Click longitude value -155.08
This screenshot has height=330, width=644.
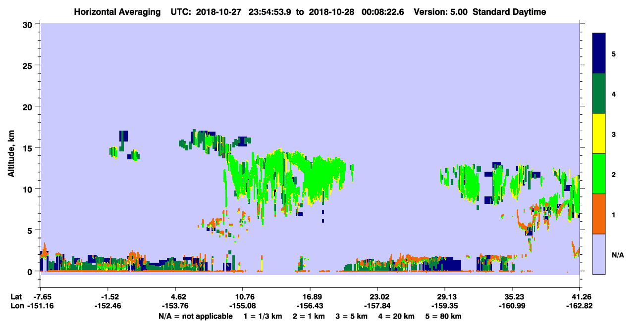click(242, 306)
